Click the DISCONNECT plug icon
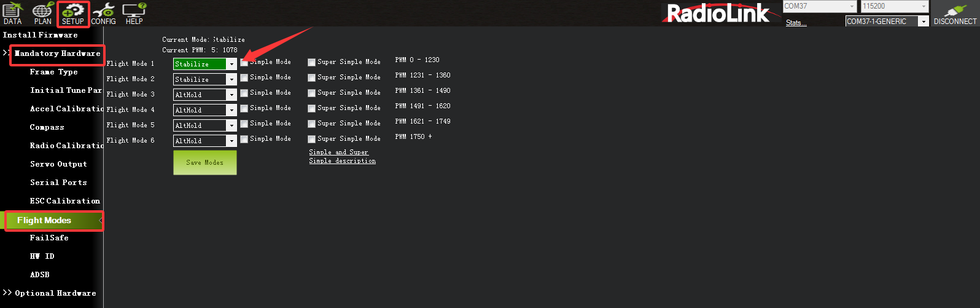The image size is (980, 308). coord(955,14)
